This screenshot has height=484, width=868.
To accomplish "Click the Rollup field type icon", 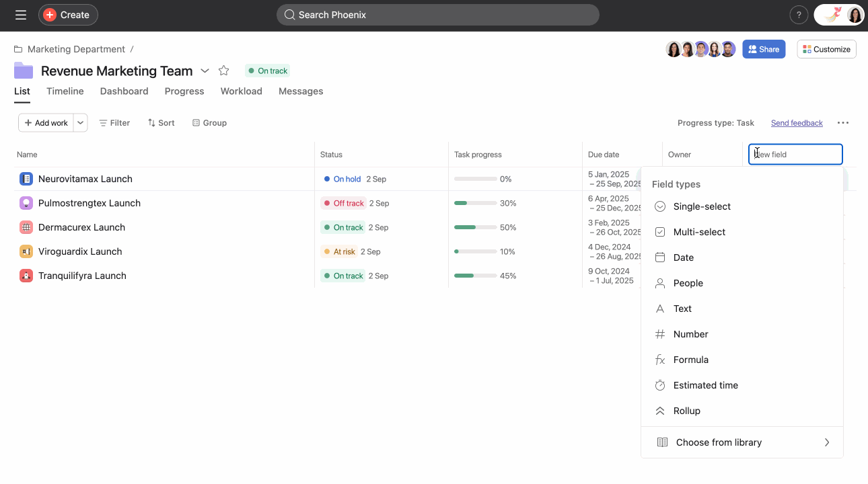I will 660,411.
